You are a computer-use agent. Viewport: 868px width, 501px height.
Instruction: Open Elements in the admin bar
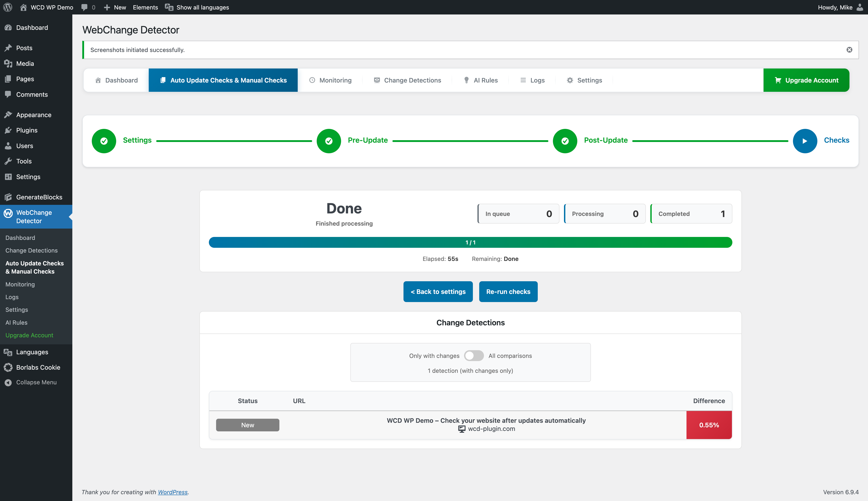point(146,7)
